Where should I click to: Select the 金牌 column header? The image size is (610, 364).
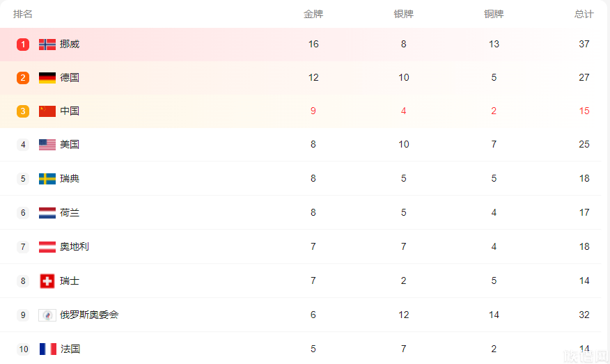[x=313, y=14]
